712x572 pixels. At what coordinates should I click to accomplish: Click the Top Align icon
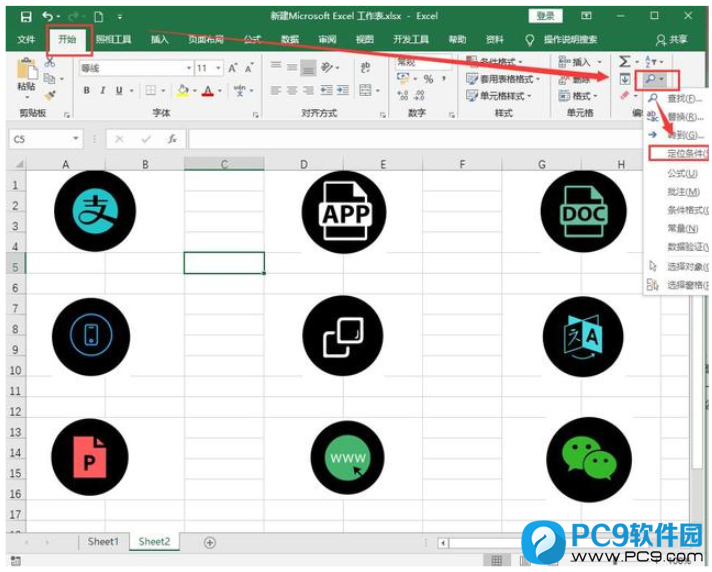click(276, 65)
